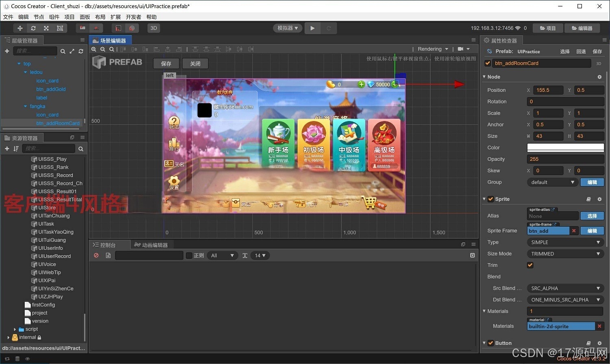The image size is (610, 364).
Task: Open hierarchy panel menu icon
Action: point(83,40)
